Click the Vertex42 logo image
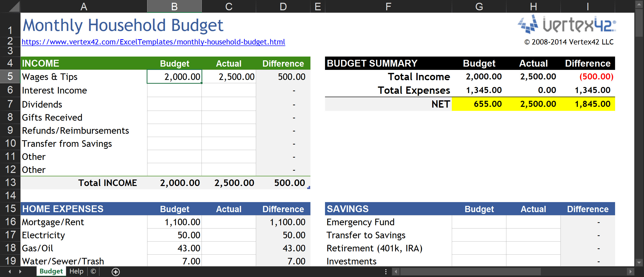 (x=567, y=24)
